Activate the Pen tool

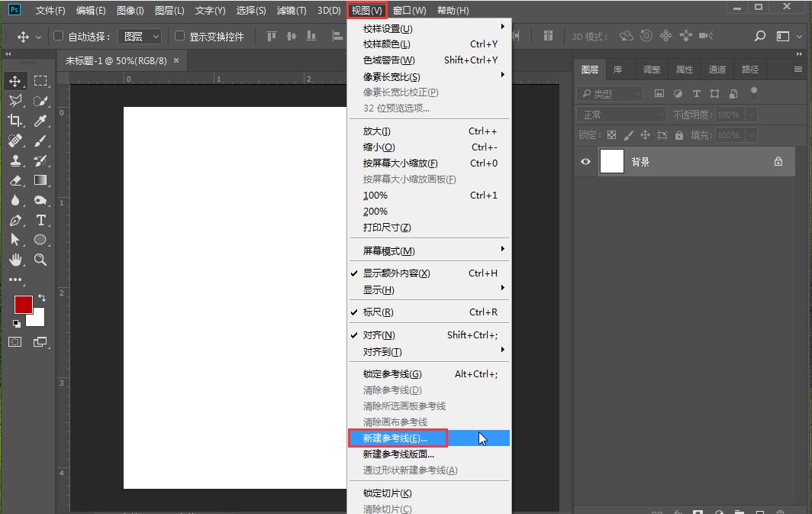[16, 220]
